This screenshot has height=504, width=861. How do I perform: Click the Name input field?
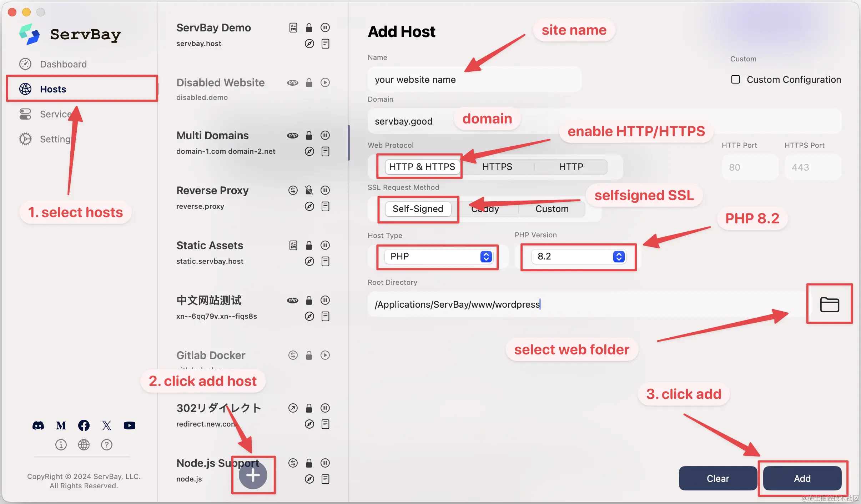(474, 79)
